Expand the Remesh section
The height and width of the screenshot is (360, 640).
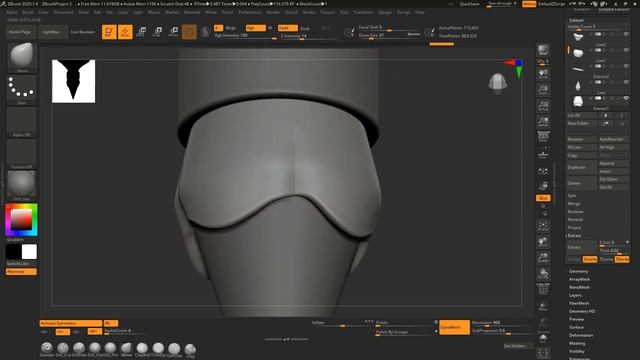tap(575, 220)
